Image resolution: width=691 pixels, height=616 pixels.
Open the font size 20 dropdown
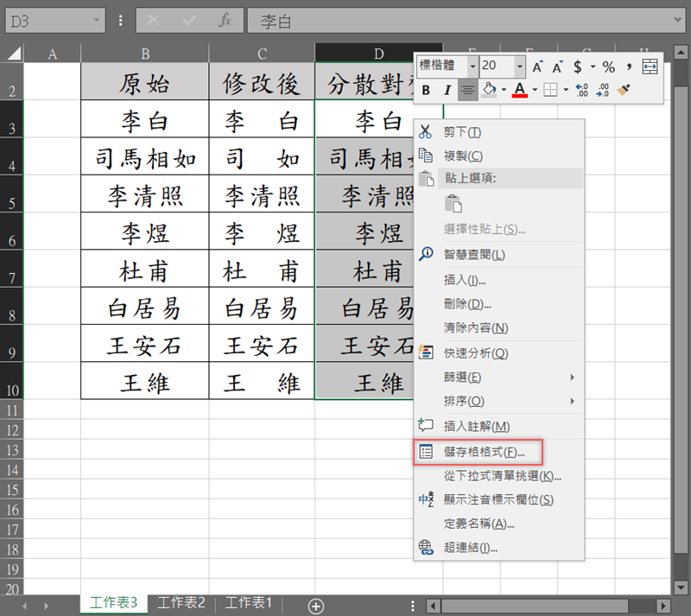(519, 66)
